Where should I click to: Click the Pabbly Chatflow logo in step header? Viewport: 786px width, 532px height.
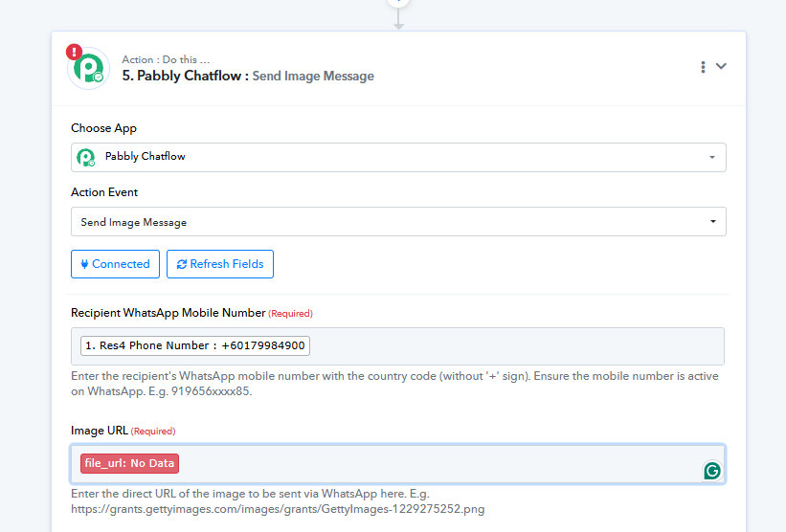click(x=89, y=69)
